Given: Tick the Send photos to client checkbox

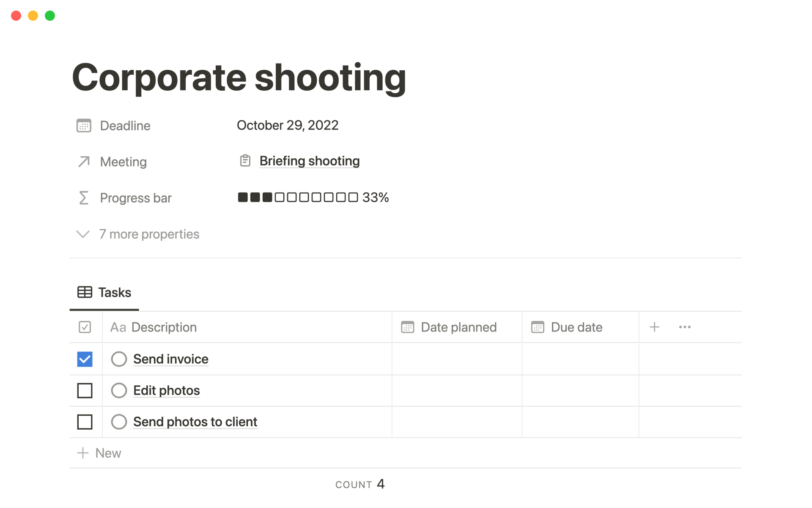Looking at the screenshot, I should pyautogui.click(x=85, y=422).
